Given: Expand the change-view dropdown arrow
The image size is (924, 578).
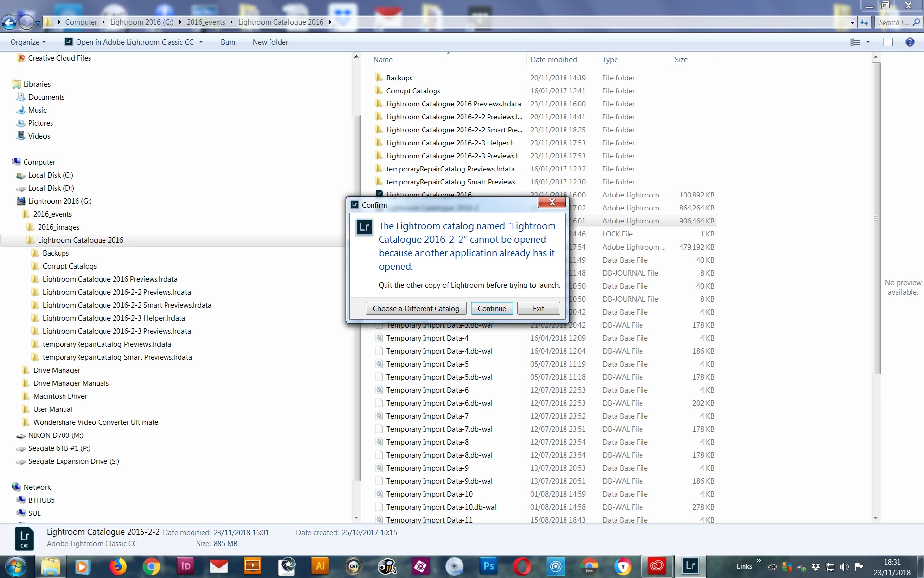Looking at the screenshot, I should coord(868,42).
